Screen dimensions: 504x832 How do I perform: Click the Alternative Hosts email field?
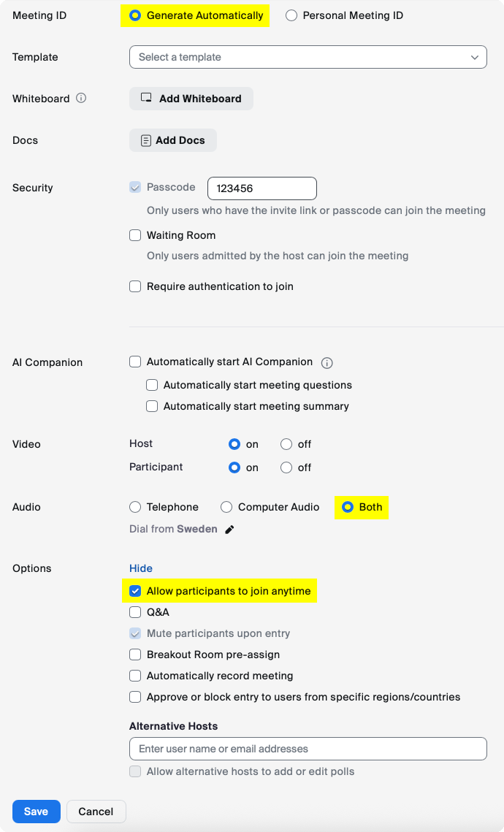[308, 749]
